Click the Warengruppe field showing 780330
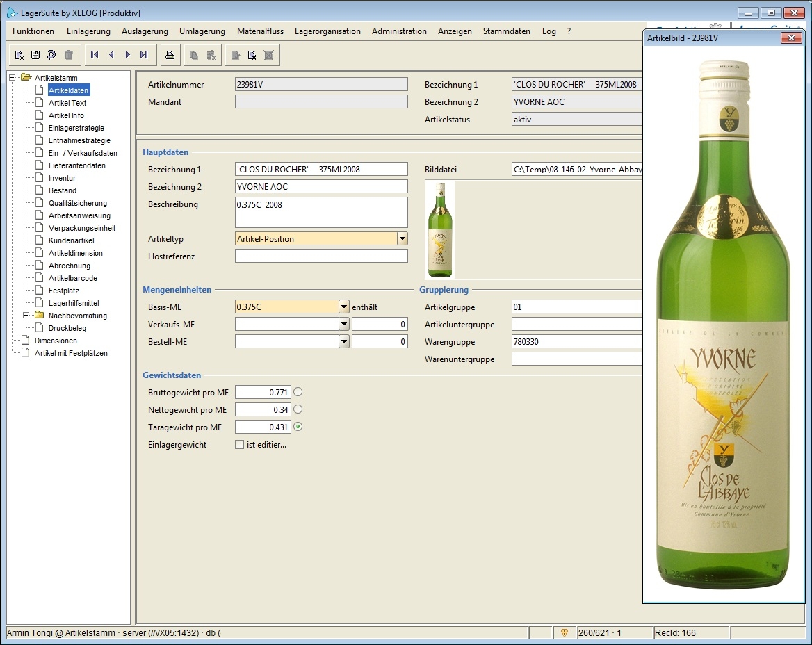Image resolution: width=812 pixels, height=645 pixels. click(577, 342)
